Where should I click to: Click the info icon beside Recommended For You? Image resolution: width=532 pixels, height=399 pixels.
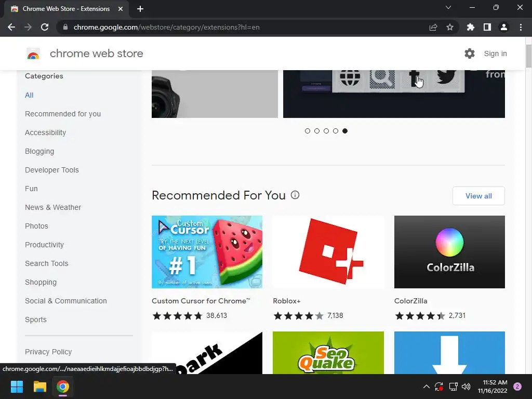[x=295, y=195]
